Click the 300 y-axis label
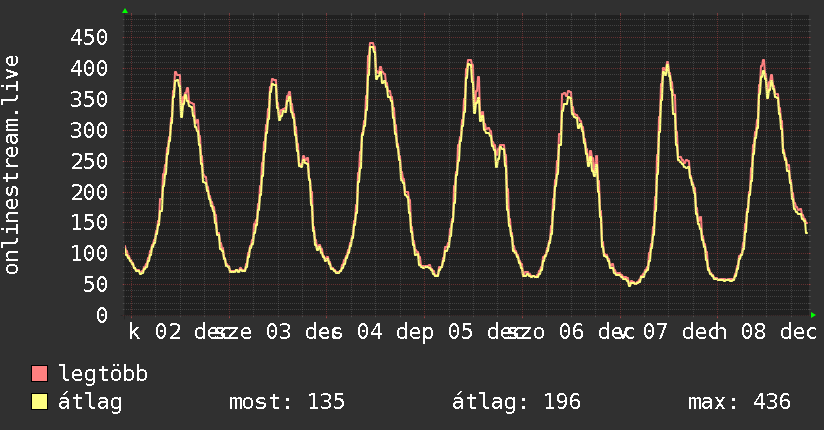The width and height of the screenshot is (824, 430). click(89, 130)
